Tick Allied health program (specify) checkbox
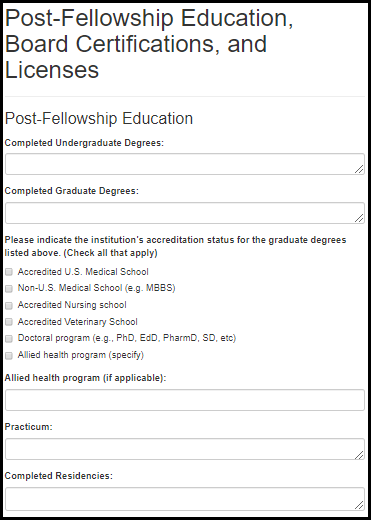The image size is (371, 520). point(9,355)
